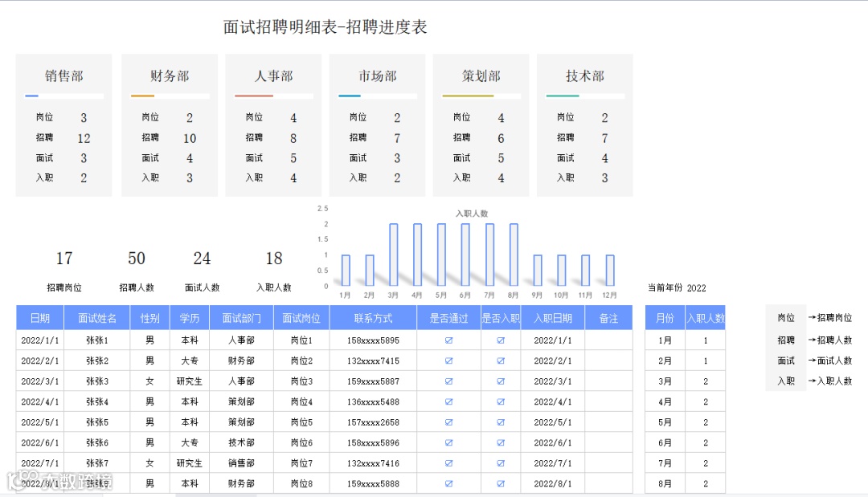868x497 pixels.
Task: Toggle 是否通过 checkbox in 张张3 row
Action: 449,381
